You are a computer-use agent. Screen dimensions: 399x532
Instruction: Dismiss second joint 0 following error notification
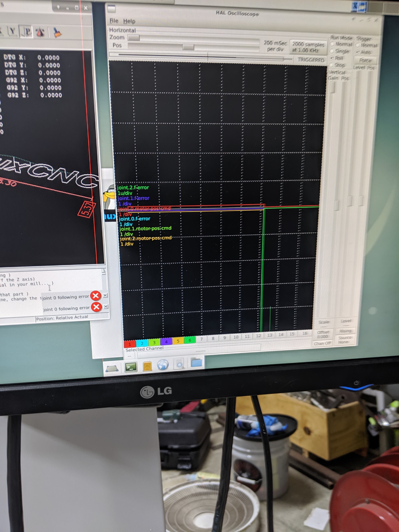pyautogui.click(x=106, y=306)
